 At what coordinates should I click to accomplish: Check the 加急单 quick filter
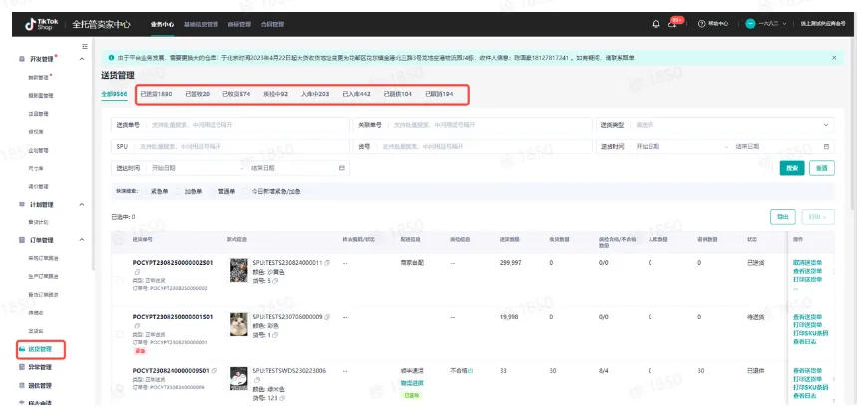(x=180, y=191)
